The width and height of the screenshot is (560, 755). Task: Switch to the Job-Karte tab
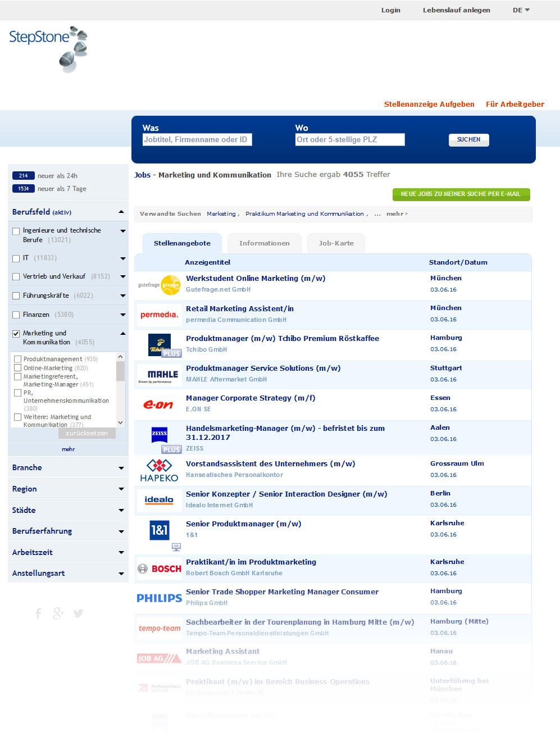336,243
